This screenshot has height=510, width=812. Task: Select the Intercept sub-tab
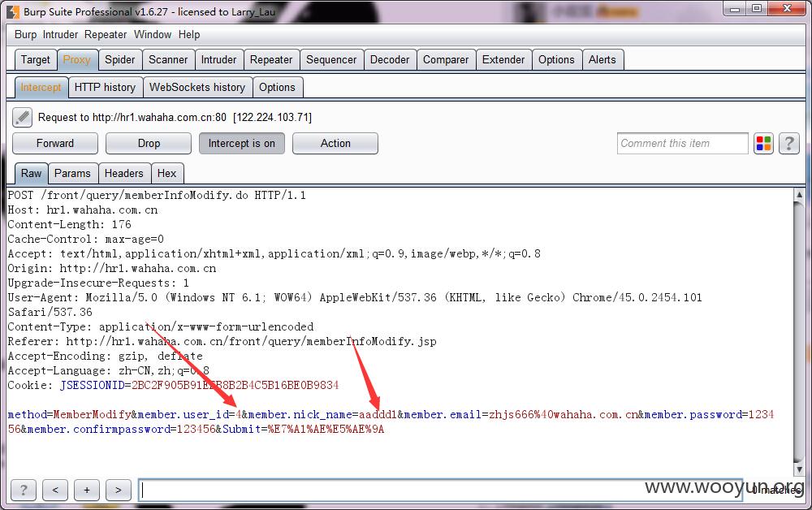tap(41, 88)
